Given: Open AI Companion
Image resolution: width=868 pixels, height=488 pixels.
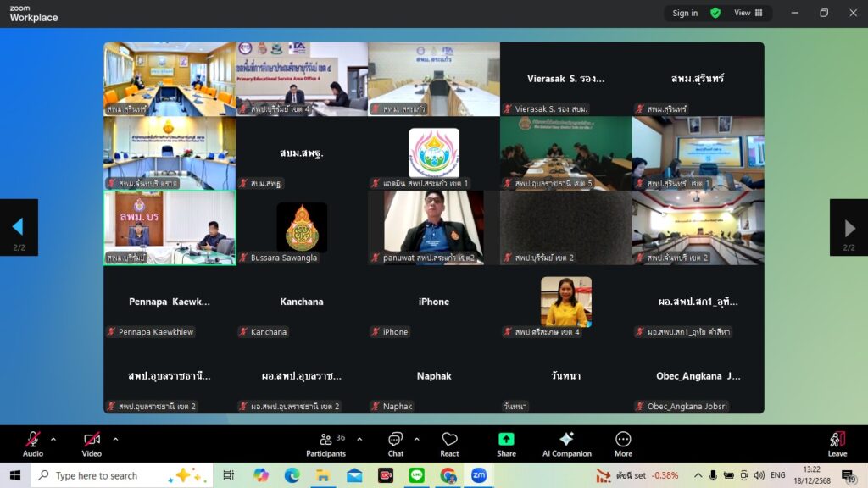Looking at the screenshot, I should (x=566, y=444).
